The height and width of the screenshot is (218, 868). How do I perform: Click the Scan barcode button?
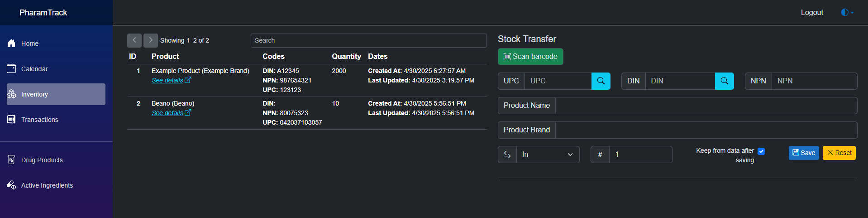530,57
